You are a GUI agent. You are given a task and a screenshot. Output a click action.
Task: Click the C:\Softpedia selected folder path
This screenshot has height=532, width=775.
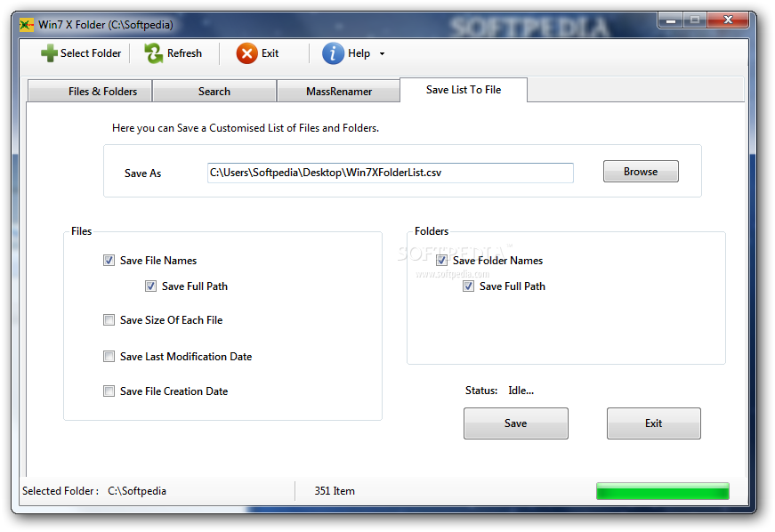pyautogui.click(x=137, y=491)
